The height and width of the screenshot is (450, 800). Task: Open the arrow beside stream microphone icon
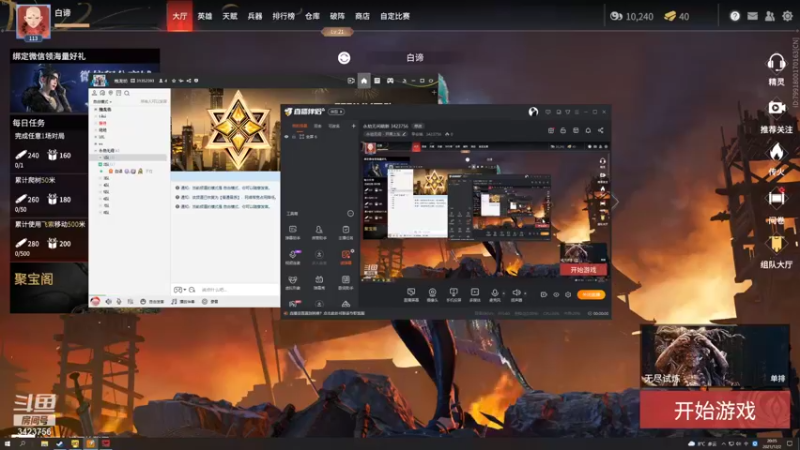[504, 293]
